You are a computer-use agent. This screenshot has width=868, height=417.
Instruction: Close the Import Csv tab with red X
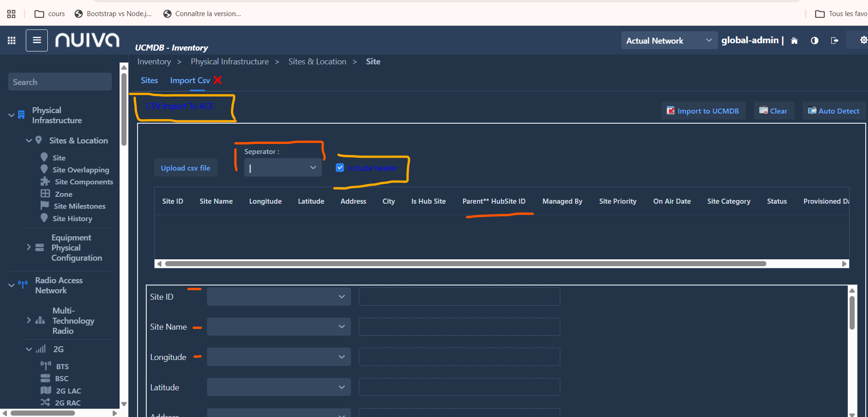click(218, 80)
